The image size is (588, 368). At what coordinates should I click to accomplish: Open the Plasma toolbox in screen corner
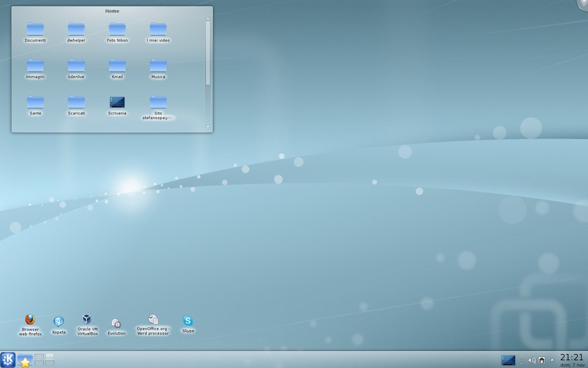pyautogui.click(x=583, y=4)
